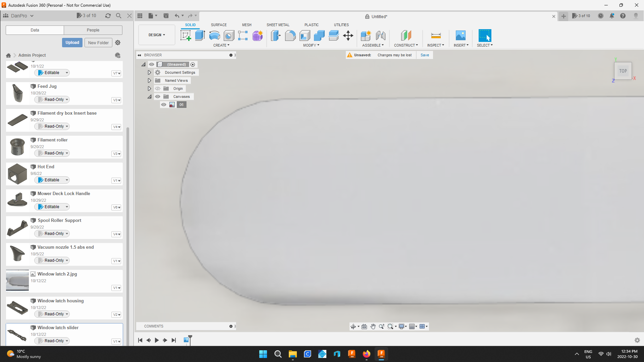Expand the Named Views folder
This screenshot has height=362, width=644.
click(149, 80)
